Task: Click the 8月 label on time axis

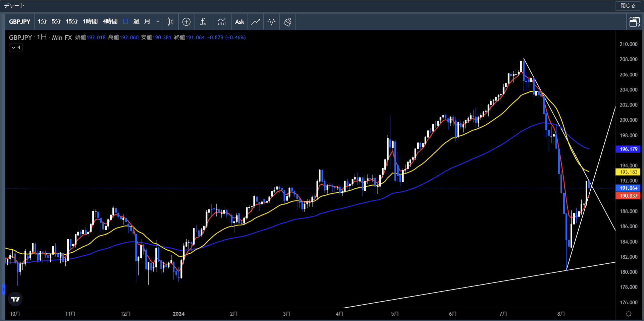Action: click(561, 314)
